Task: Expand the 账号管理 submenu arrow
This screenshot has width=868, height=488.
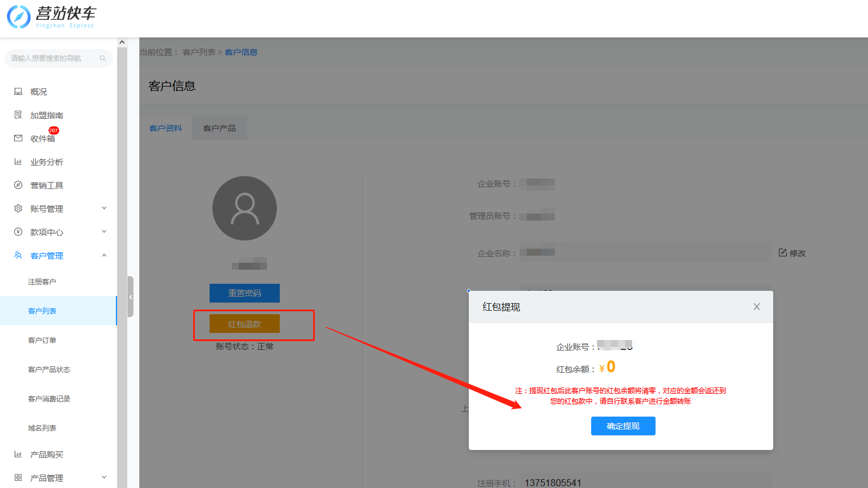Action: tap(104, 208)
